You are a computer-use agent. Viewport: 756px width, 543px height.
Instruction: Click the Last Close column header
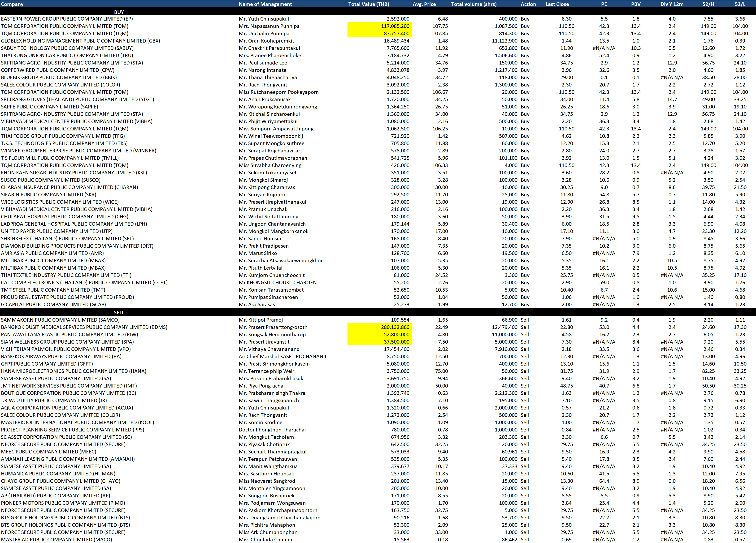557,4
